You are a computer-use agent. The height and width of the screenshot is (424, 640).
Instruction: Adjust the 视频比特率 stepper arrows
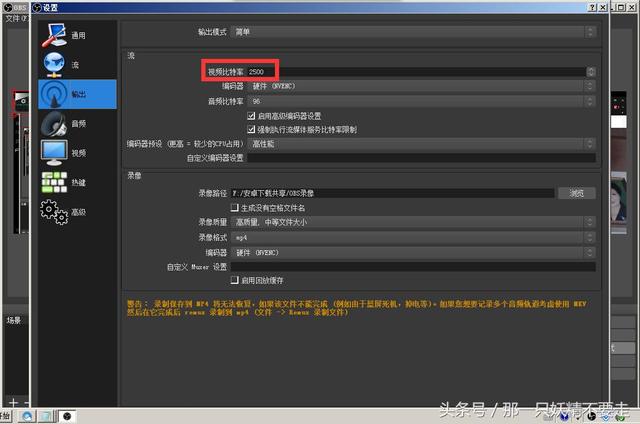pos(591,72)
